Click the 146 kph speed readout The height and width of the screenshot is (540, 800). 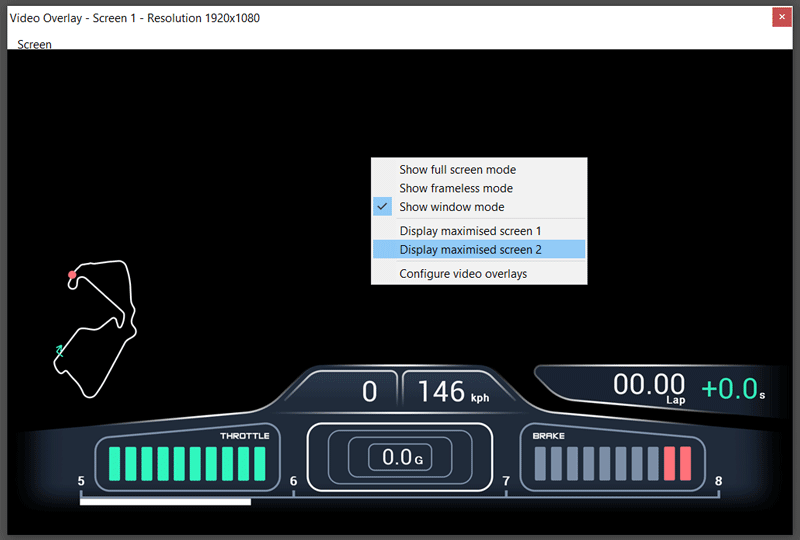click(452, 391)
